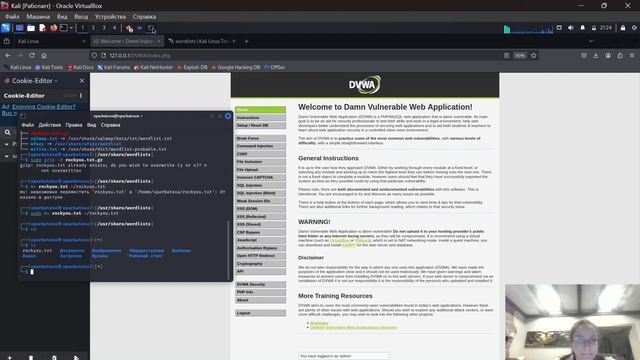This screenshot has height=360, width=640.
Task: Click the lock screen icon in Kali panel
Action: [623, 28]
